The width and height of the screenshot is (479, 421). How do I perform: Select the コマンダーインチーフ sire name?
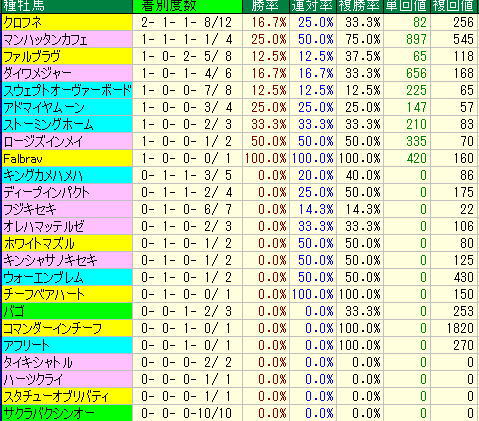coord(53,328)
